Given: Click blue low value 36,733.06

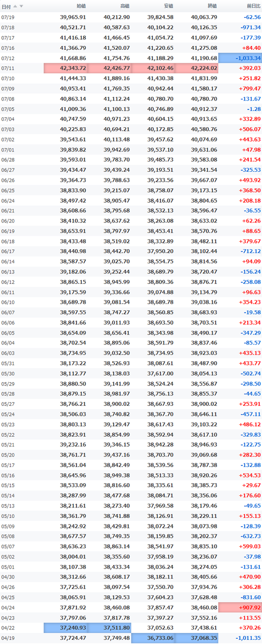Looking at the screenshot, I should point(153,638).
